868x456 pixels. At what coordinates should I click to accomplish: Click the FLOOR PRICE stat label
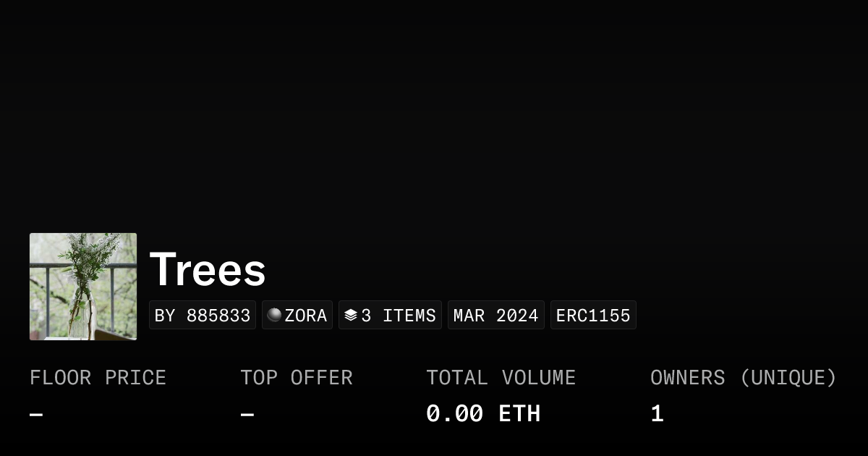pos(98,377)
